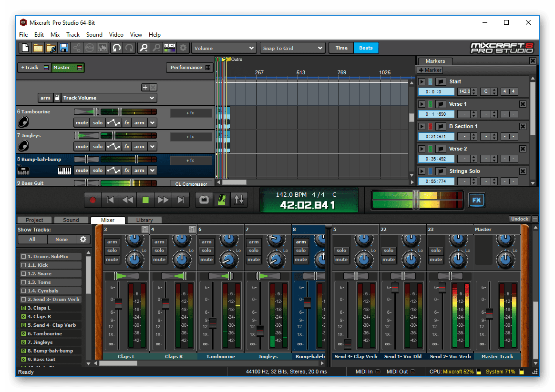555x392 pixels.
Task: Click the Tambourine track instrument icon
Action: point(23,122)
